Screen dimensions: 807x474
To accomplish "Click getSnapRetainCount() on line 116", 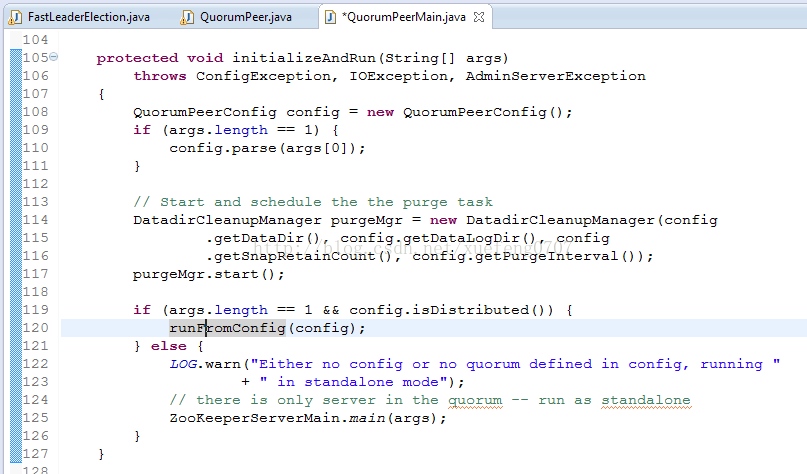I will pos(303,256).
